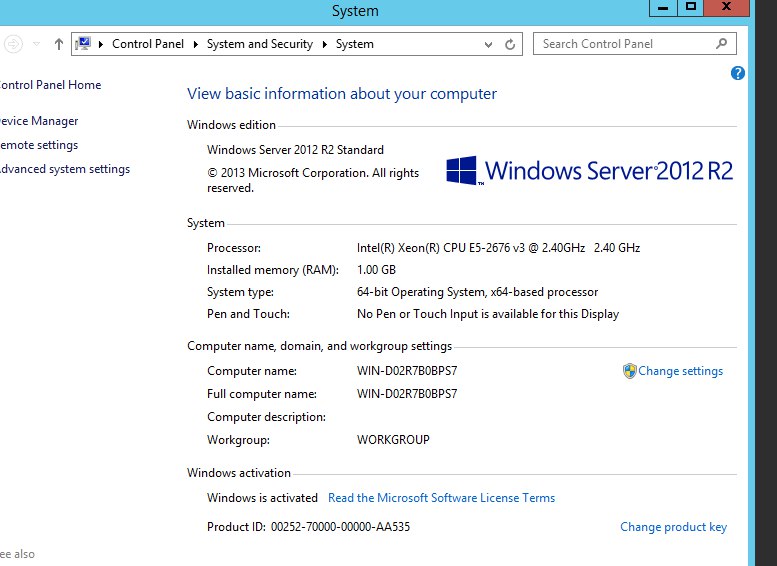This screenshot has height=566, width=777.
Task: Click Computer name value WIN-D02R7B0BPS7
Action: [407, 371]
